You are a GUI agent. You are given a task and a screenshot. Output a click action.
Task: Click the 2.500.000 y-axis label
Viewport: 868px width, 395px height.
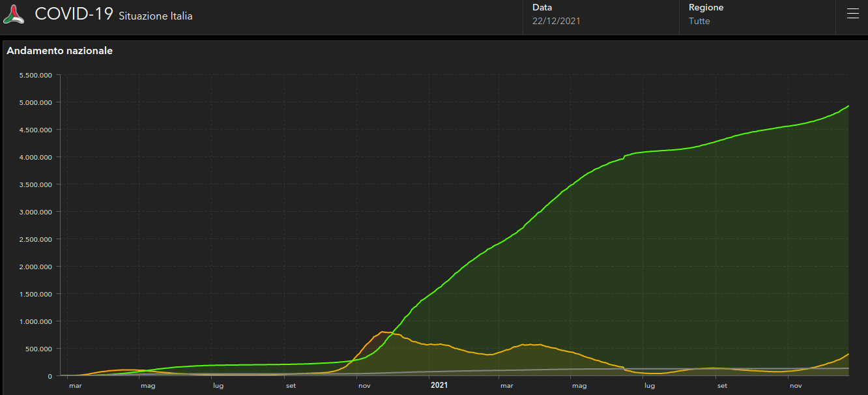(x=36, y=239)
